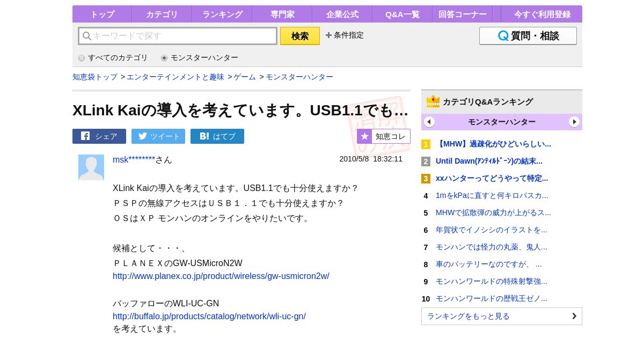Open msk******** user profile link
Viewport: 644px width, 338px height.
(x=134, y=159)
